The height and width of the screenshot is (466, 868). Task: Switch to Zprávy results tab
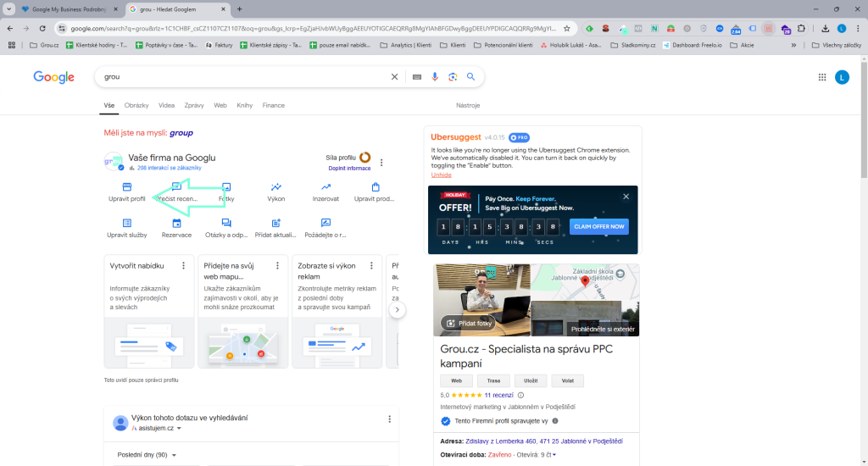coord(194,105)
